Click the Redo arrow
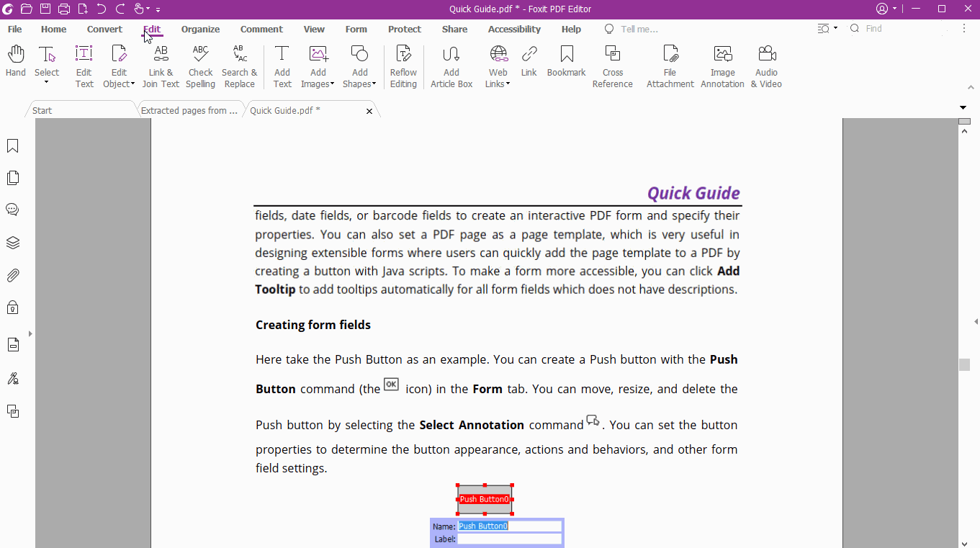This screenshot has width=980, height=548. [x=120, y=9]
